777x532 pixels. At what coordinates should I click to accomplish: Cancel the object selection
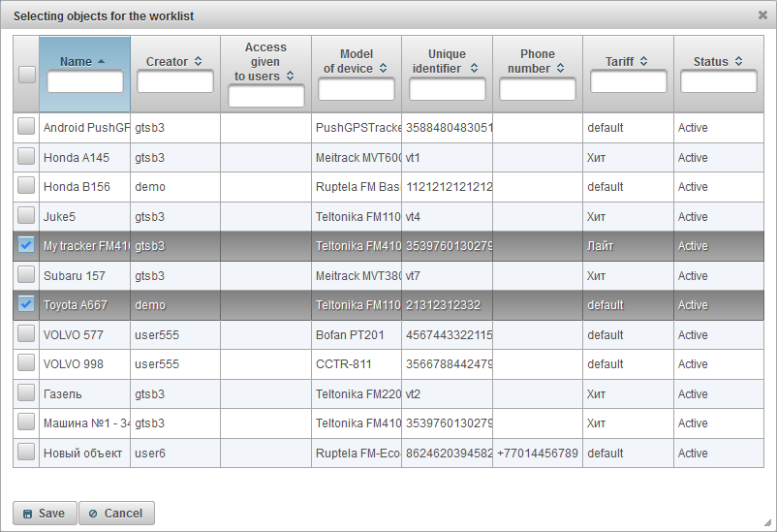point(115,514)
